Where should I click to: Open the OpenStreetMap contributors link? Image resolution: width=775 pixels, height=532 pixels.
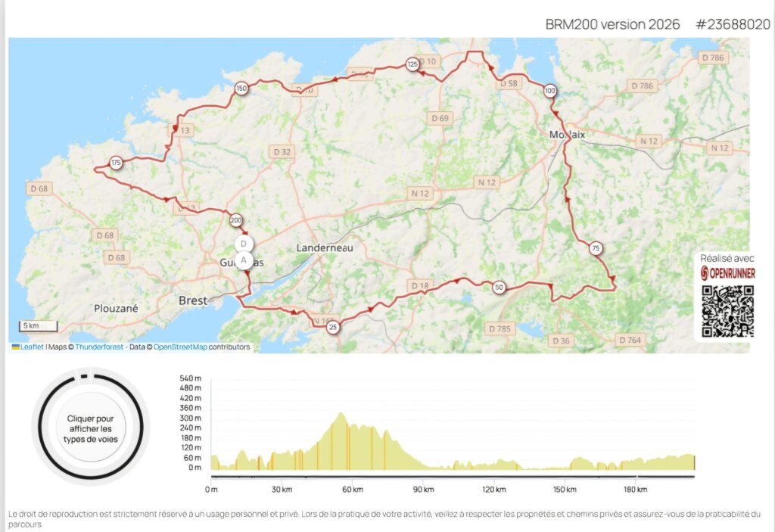(x=180, y=347)
